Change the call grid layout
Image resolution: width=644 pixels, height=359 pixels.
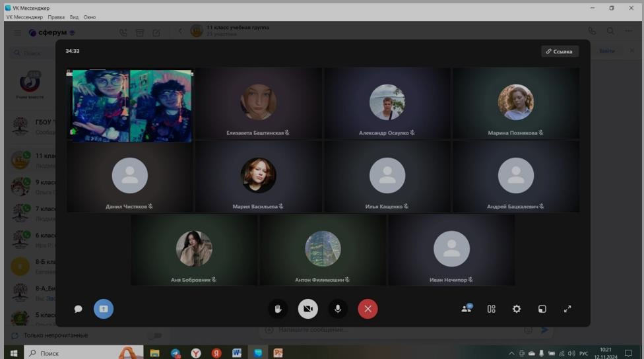coord(491,309)
